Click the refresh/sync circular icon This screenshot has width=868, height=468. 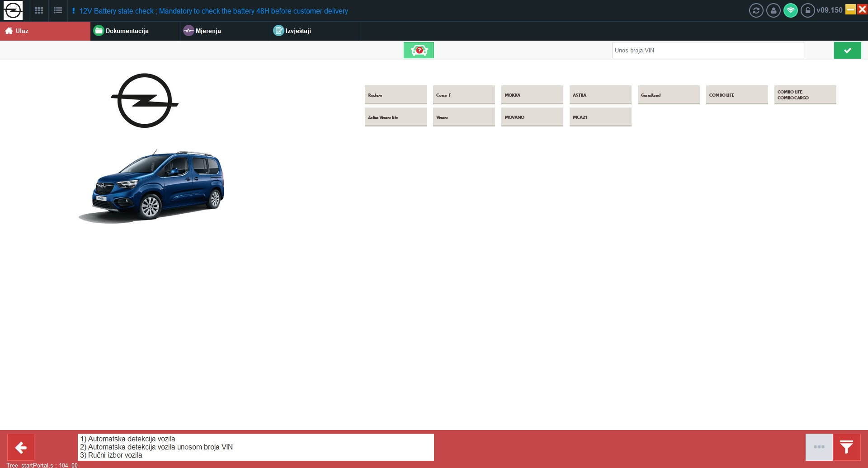coord(756,10)
